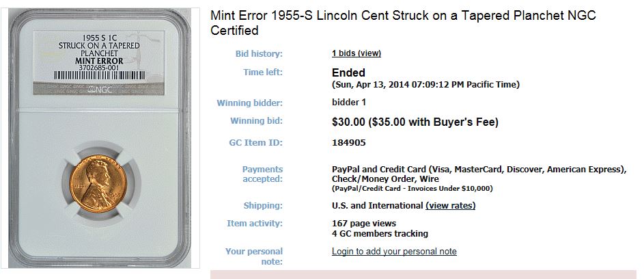
Task: Click the winning bid amount '$30.00'
Action: click(x=348, y=122)
